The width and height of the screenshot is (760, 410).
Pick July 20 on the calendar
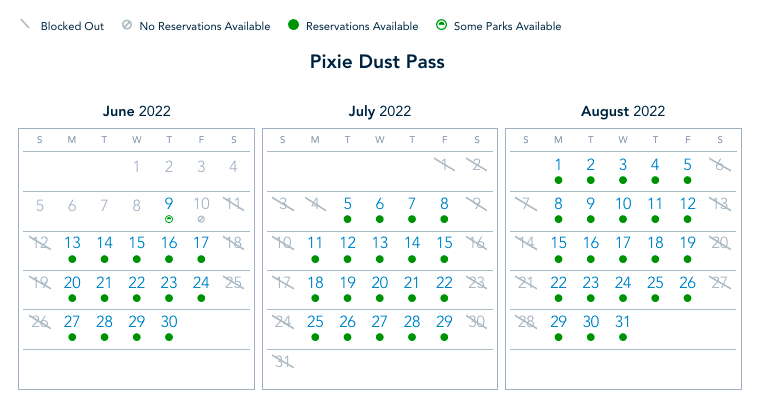point(380,282)
